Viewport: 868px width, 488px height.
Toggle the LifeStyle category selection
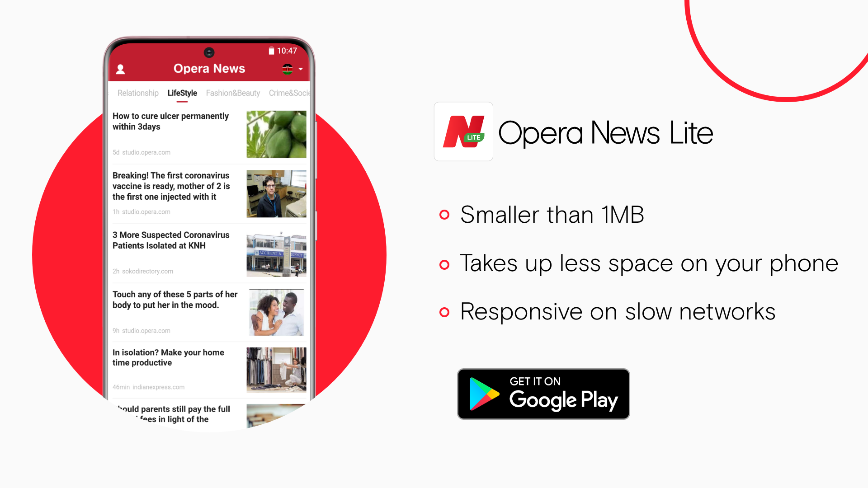click(182, 92)
